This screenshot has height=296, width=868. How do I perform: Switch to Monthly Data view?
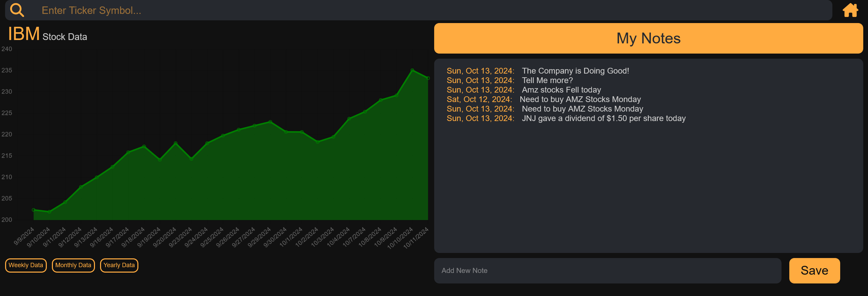pyautogui.click(x=73, y=265)
